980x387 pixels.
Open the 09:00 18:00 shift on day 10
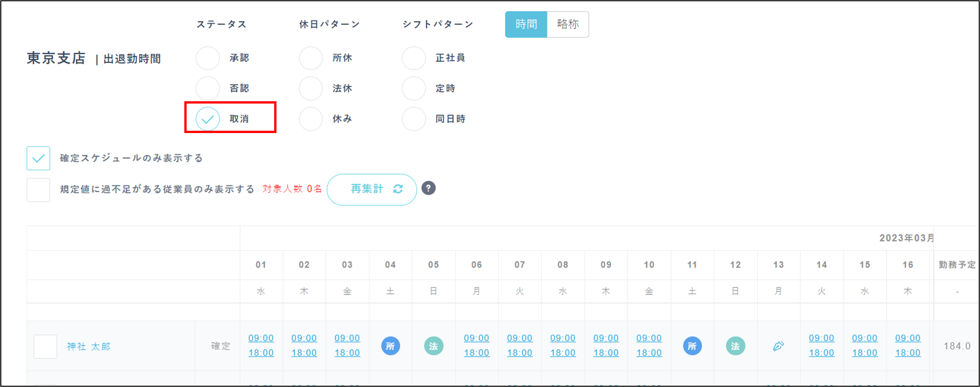[649, 345]
